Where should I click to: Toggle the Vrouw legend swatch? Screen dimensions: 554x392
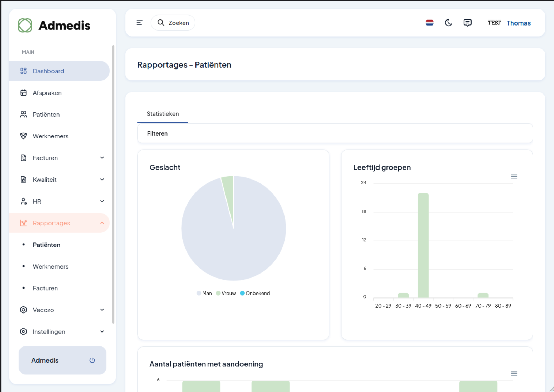[218, 293]
